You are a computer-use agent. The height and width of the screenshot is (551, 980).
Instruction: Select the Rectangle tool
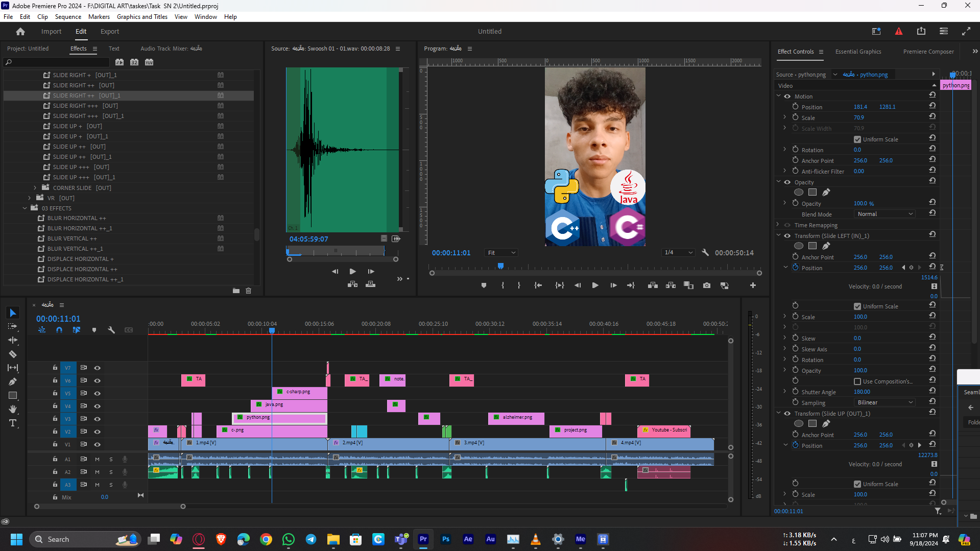[x=13, y=395]
